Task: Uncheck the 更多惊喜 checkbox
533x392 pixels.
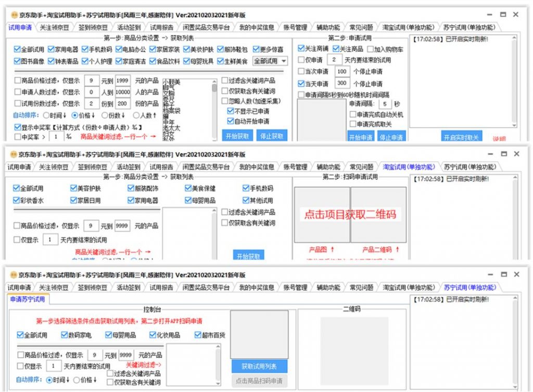Action: pos(256,49)
